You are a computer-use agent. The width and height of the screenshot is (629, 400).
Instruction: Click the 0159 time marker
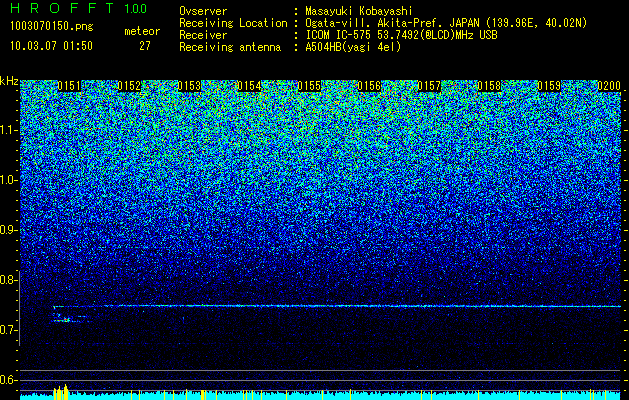[x=549, y=86]
